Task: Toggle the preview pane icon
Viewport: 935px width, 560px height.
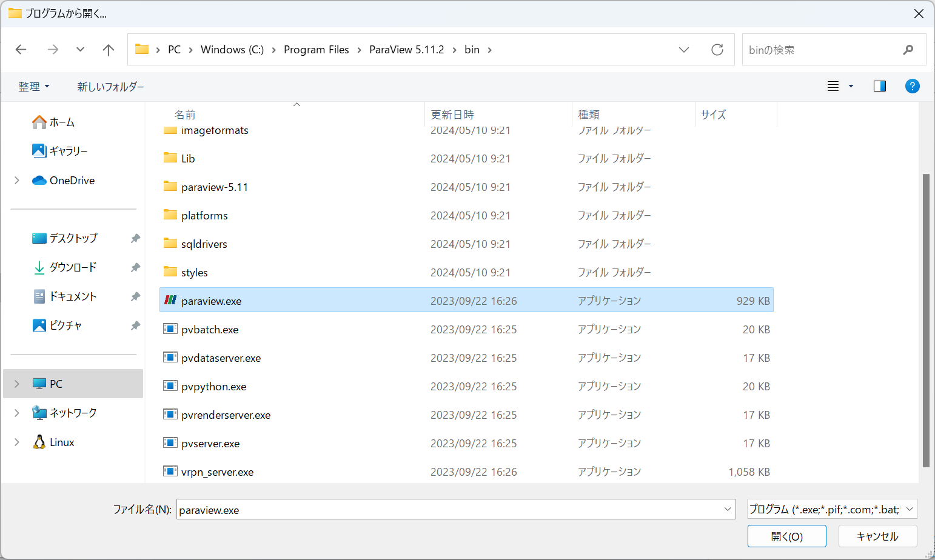Action: point(880,86)
